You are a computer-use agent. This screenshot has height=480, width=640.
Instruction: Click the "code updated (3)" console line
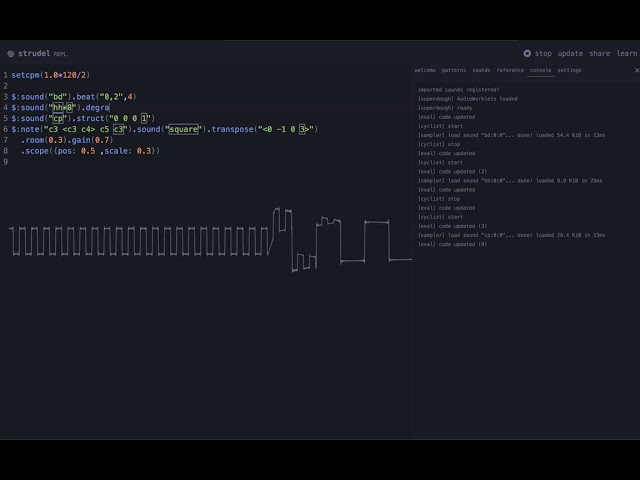[x=452, y=226]
